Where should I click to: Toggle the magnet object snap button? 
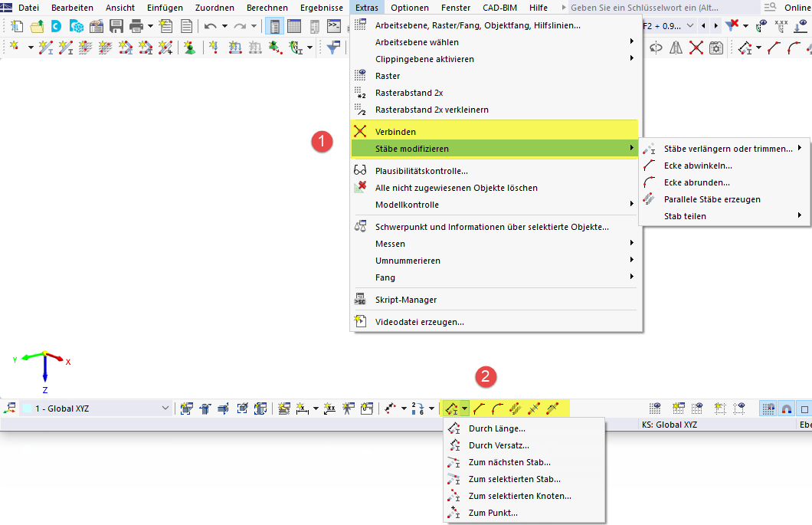pos(787,409)
